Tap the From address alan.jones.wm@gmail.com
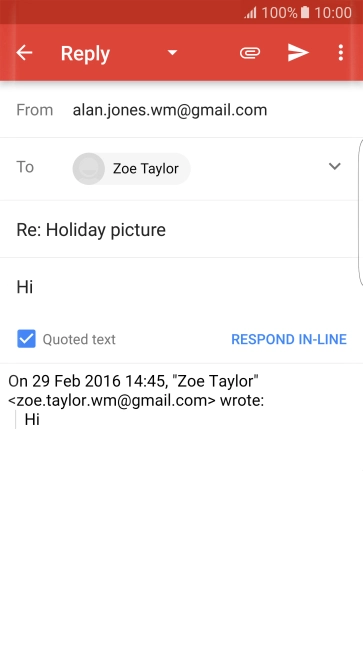The width and height of the screenshot is (363, 646). point(170,110)
